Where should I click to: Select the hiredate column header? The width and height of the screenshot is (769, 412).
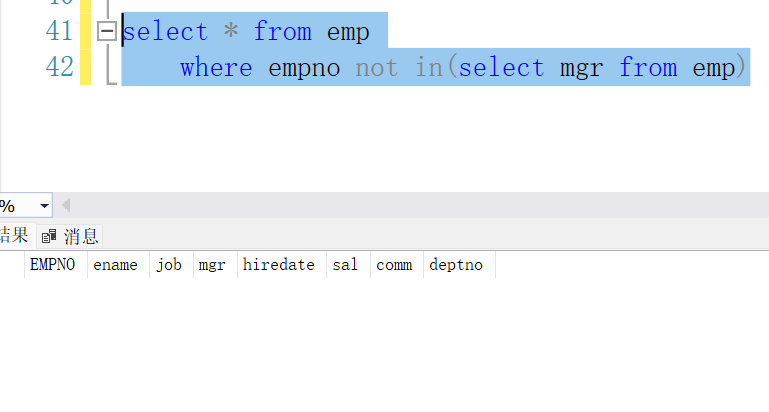(282, 265)
